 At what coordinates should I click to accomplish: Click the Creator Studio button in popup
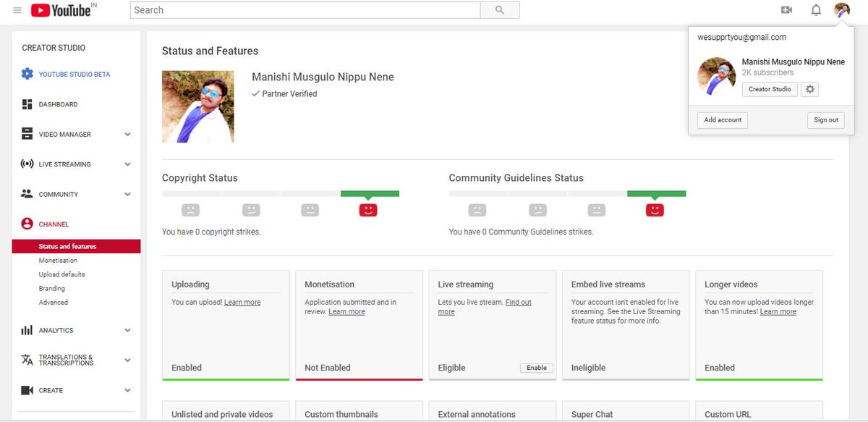770,89
